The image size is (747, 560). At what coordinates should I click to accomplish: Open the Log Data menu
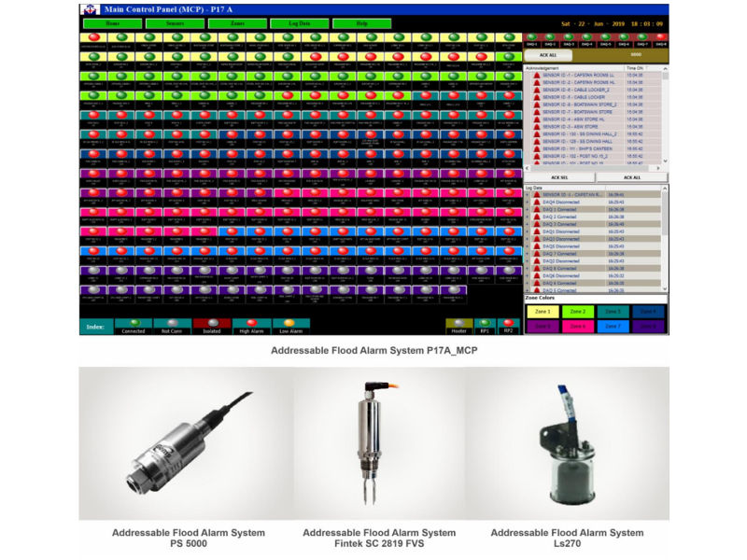299,24
